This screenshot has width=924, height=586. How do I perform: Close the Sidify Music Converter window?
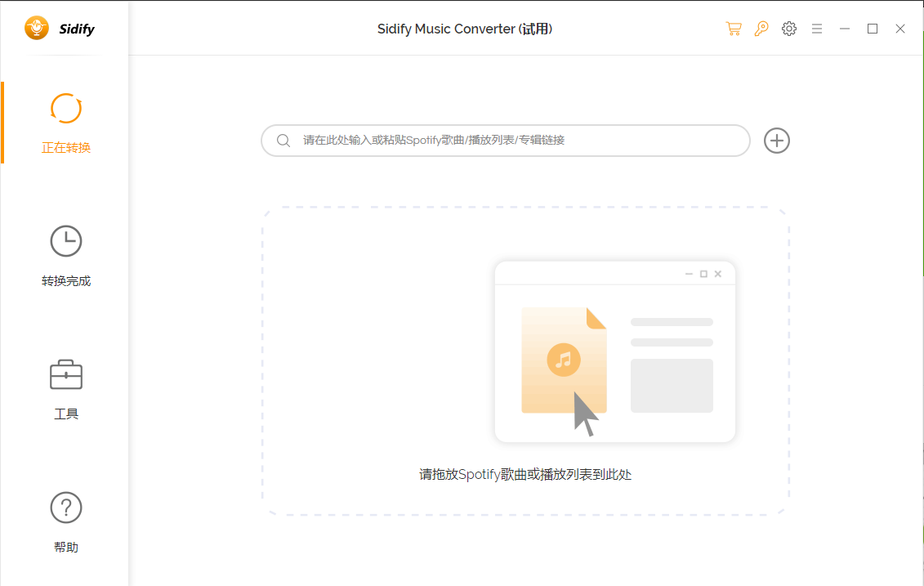pos(900,29)
